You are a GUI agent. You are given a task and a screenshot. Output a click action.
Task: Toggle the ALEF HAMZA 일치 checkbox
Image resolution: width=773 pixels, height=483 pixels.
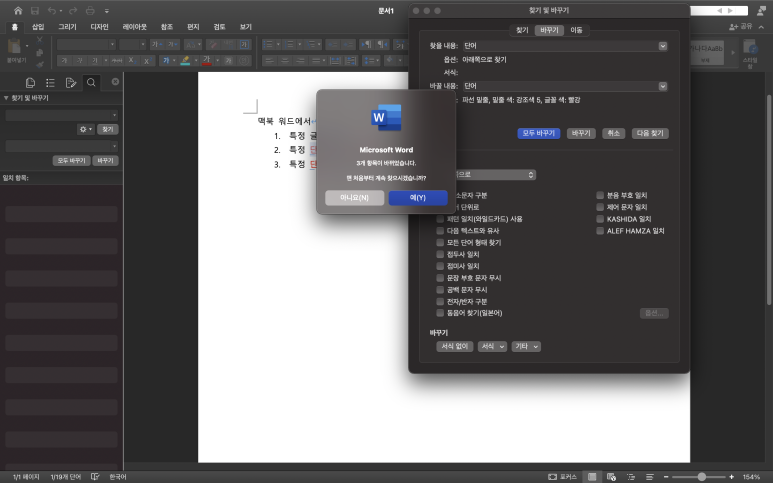point(600,231)
